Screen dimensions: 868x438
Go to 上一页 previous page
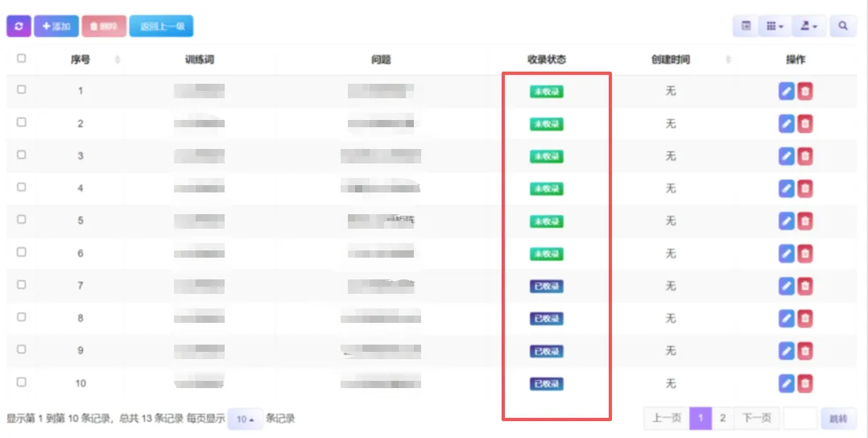click(x=667, y=418)
